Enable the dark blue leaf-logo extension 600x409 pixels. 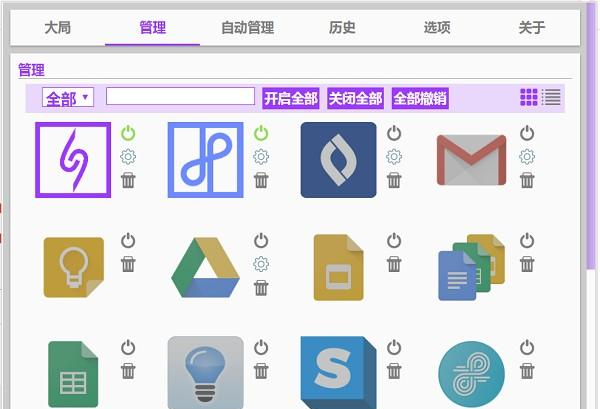[x=394, y=133]
